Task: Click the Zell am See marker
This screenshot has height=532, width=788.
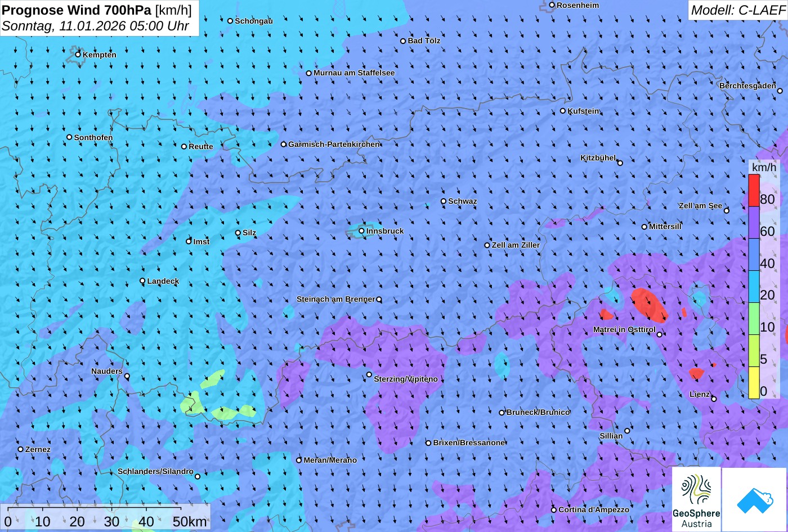Action: point(727,211)
